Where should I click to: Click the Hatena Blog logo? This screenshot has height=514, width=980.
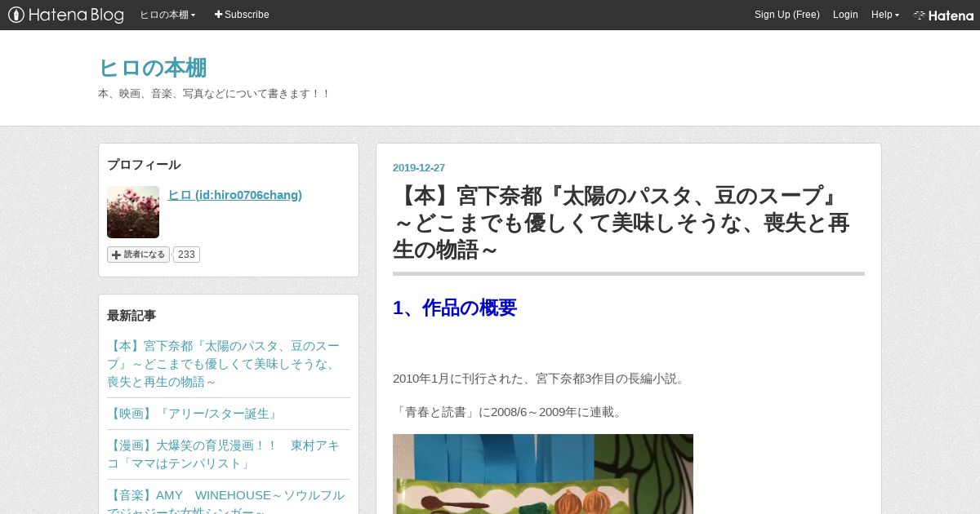tap(66, 15)
